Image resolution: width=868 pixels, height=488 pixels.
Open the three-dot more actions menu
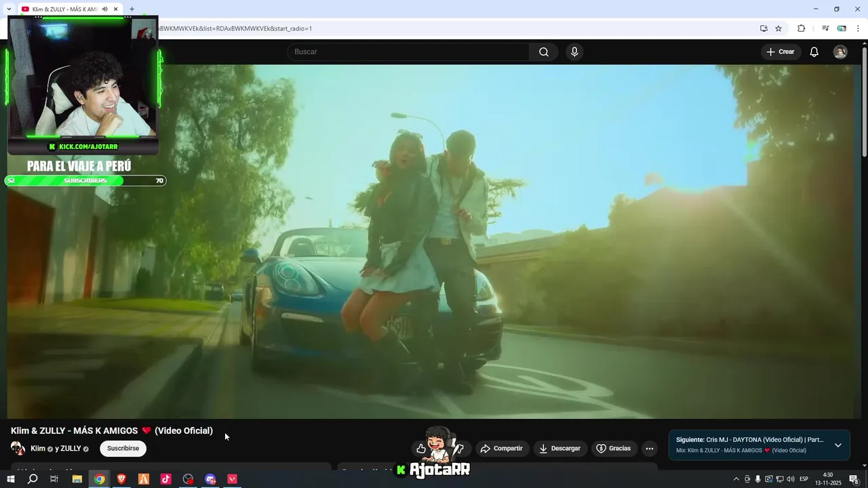click(650, 449)
